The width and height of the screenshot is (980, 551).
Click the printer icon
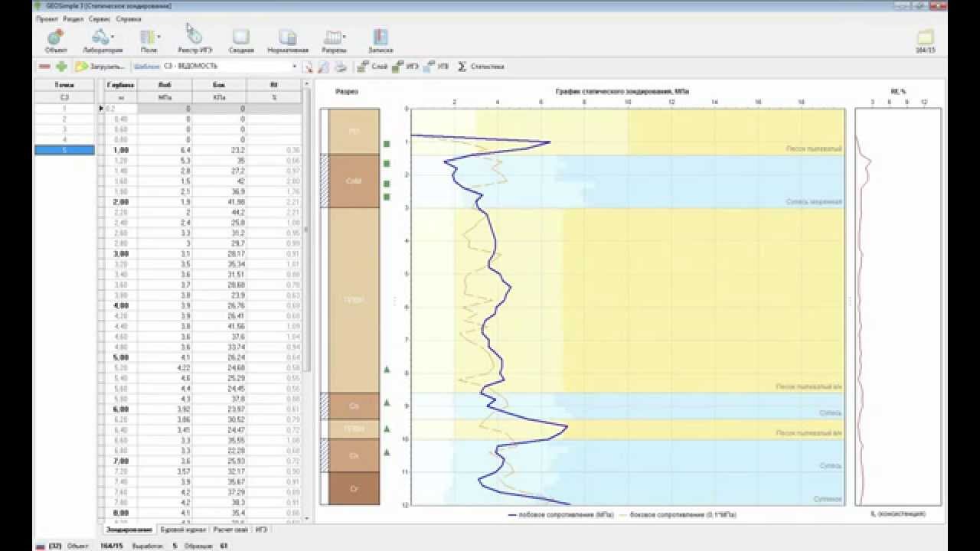tap(341, 67)
